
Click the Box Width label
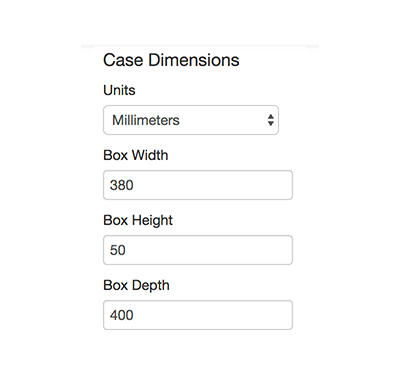(136, 155)
